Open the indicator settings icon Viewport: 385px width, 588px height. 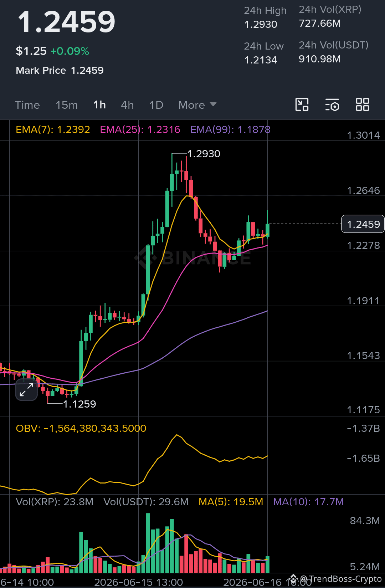pos(332,105)
